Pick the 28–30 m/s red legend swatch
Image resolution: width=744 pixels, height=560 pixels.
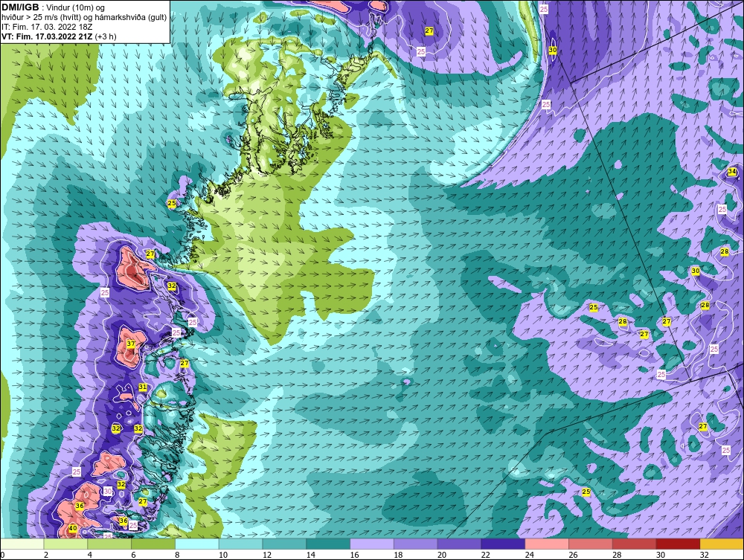click(x=635, y=544)
